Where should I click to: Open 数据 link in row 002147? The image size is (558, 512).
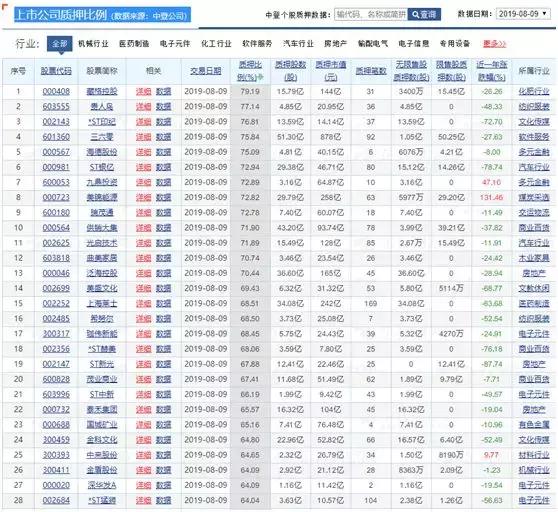[163, 364]
